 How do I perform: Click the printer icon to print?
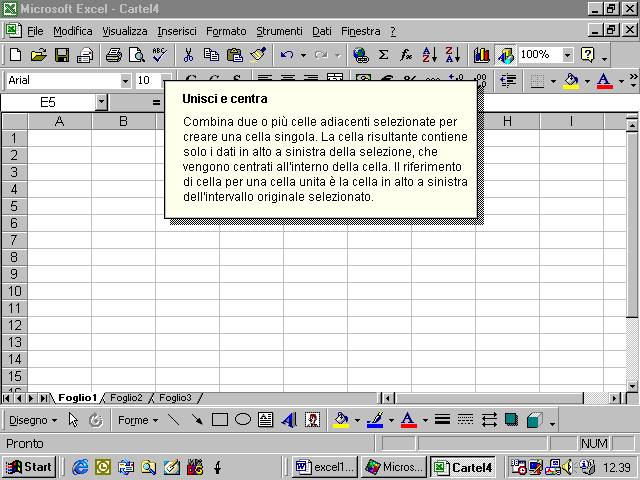point(113,55)
